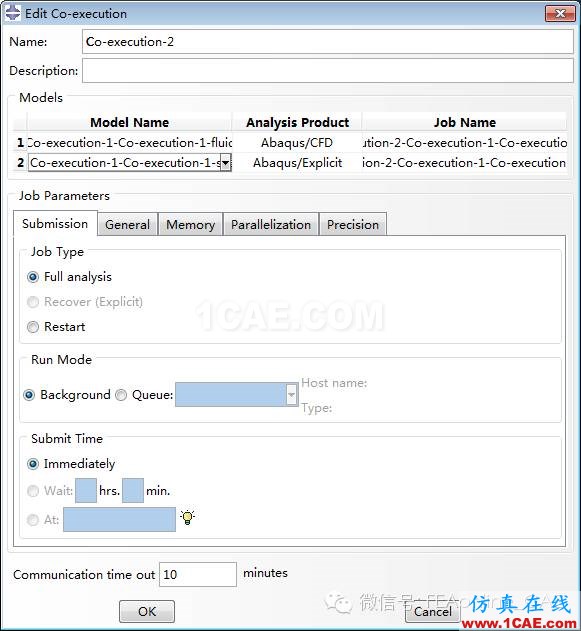Select the Abaqus/CFD model row 1
The image size is (581, 631).
click(x=290, y=143)
